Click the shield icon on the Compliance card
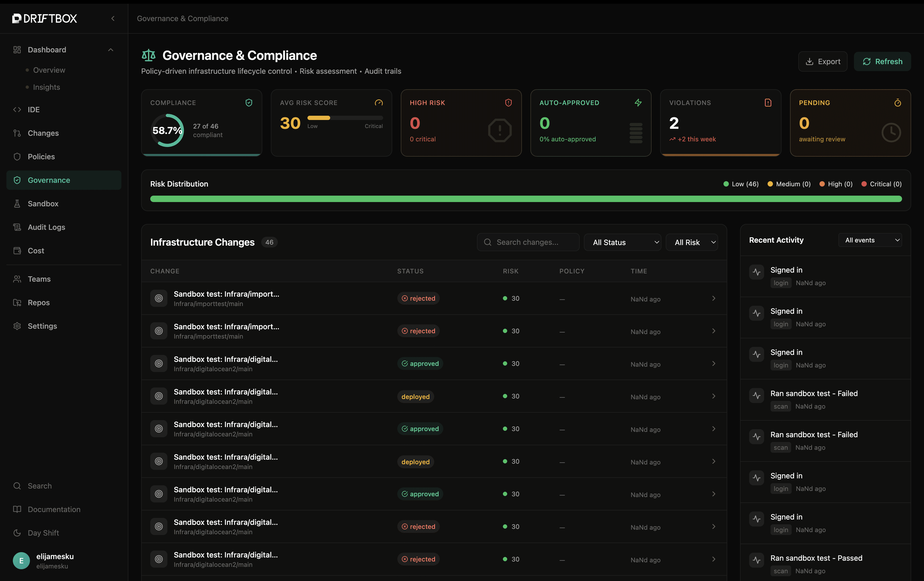This screenshot has height=581, width=924. point(249,102)
